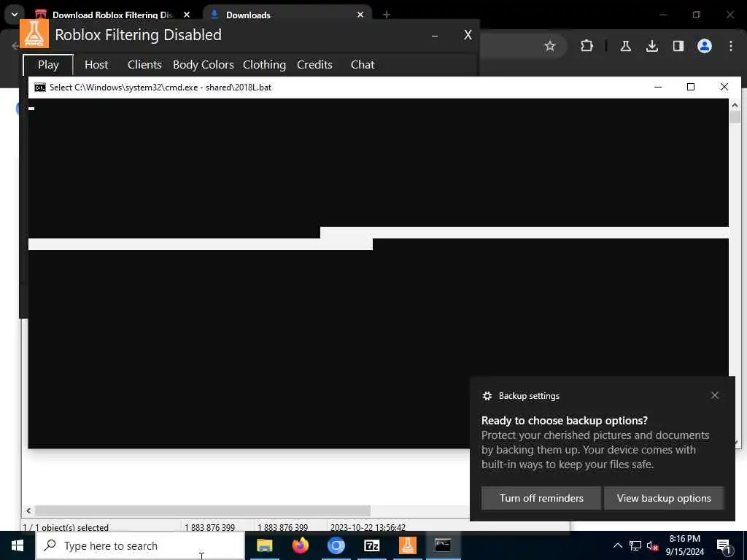747x560 pixels.
Task: Click the 7-Zip horizontal scrollbar left arrow
Action: click(x=28, y=510)
